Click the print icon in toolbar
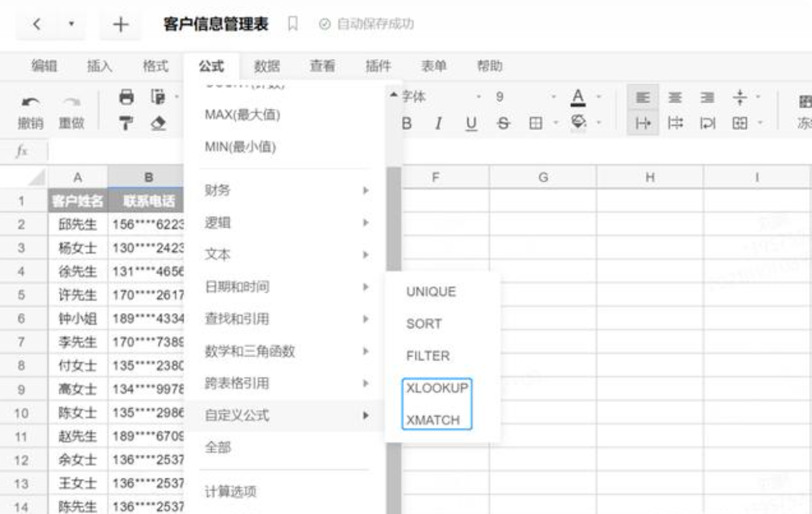Screen dimensions: 812x514 coord(126,97)
